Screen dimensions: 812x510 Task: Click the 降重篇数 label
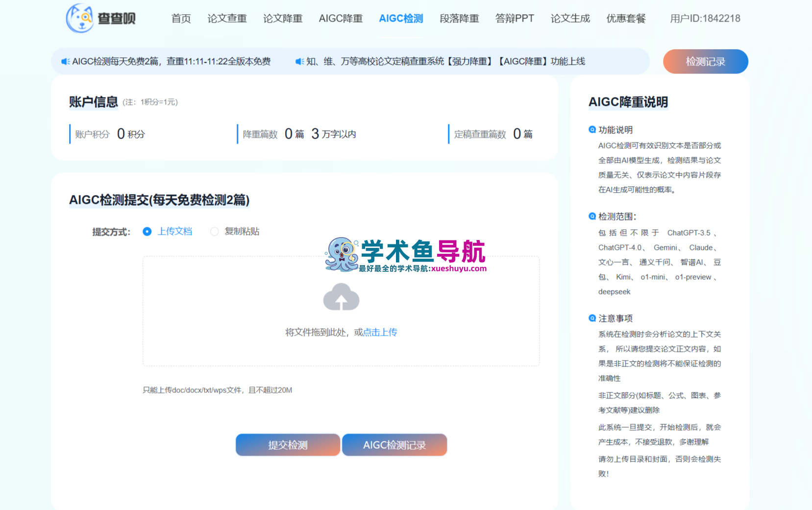[x=260, y=134]
